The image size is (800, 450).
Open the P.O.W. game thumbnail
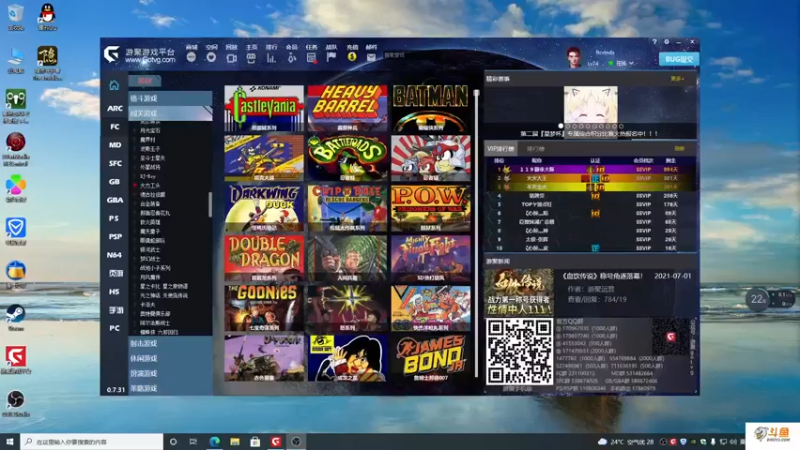click(431, 208)
